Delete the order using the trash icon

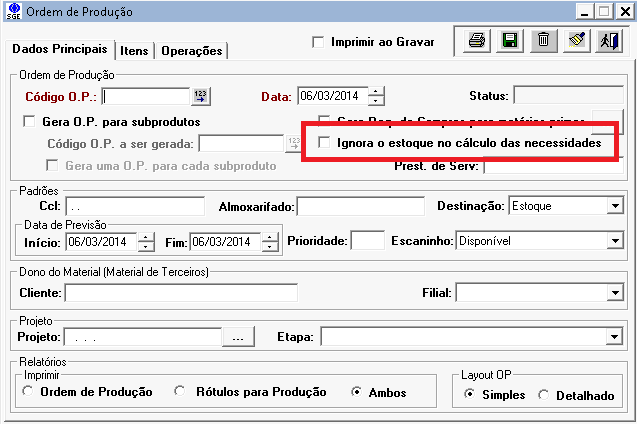(542, 41)
